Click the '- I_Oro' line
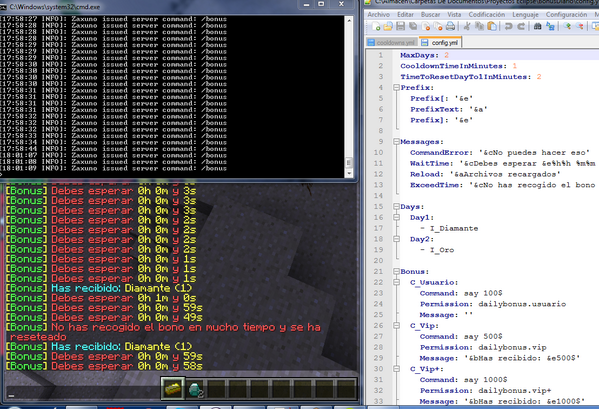 point(437,250)
